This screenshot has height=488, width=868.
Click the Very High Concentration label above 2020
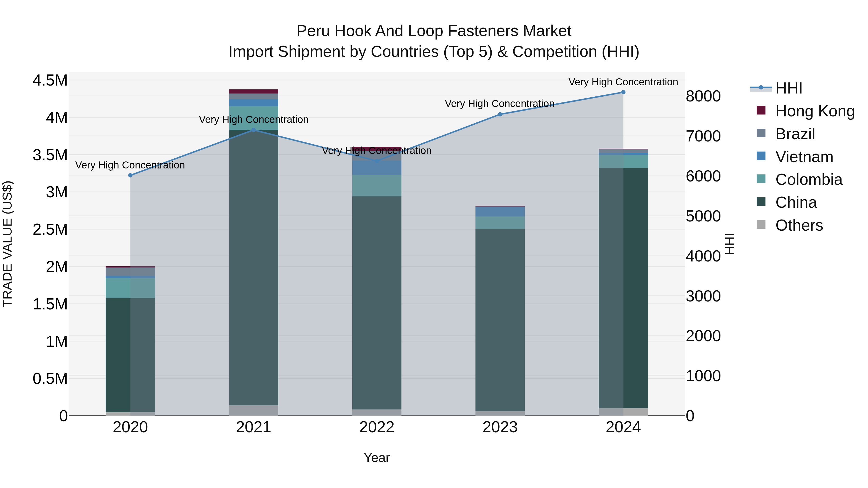(x=130, y=165)
